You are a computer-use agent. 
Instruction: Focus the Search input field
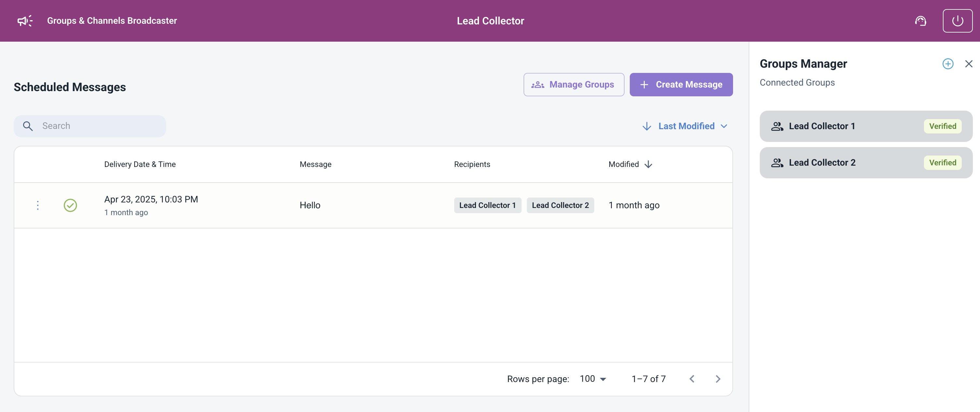pos(90,126)
